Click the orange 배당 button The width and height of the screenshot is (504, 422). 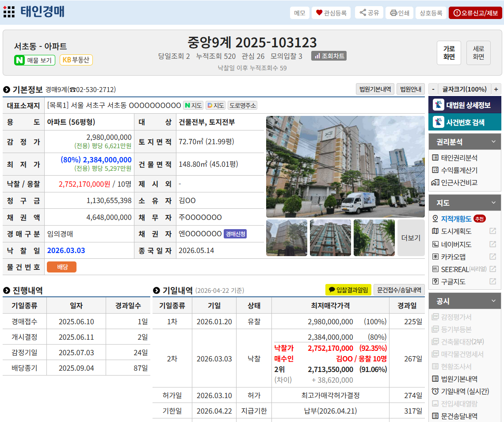point(62,267)
